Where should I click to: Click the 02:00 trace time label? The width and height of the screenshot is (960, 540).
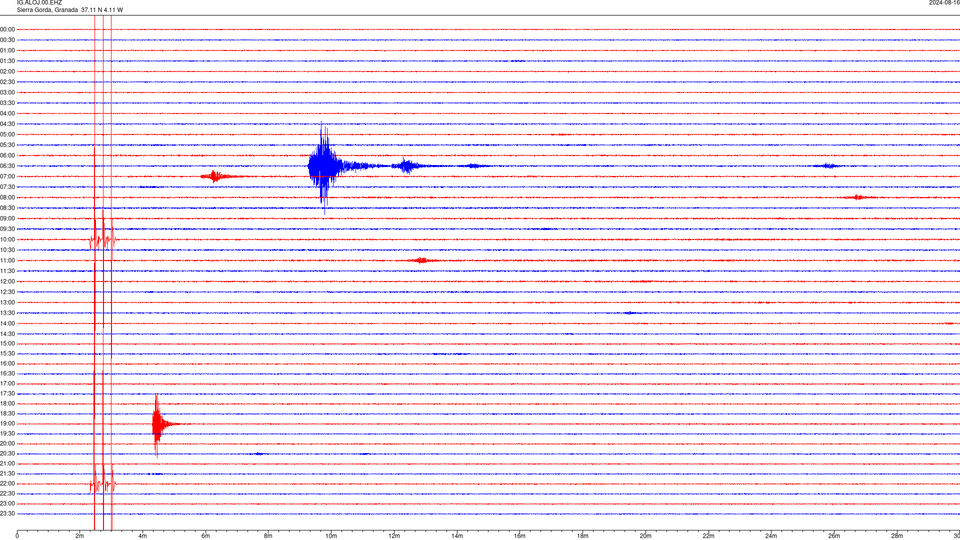(x=7, y=72)
